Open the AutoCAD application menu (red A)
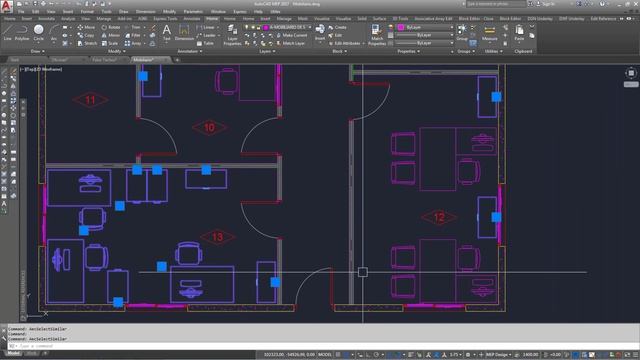Image resolution: width=640 pixels, height=360 pixels. (x=6, y=7)
